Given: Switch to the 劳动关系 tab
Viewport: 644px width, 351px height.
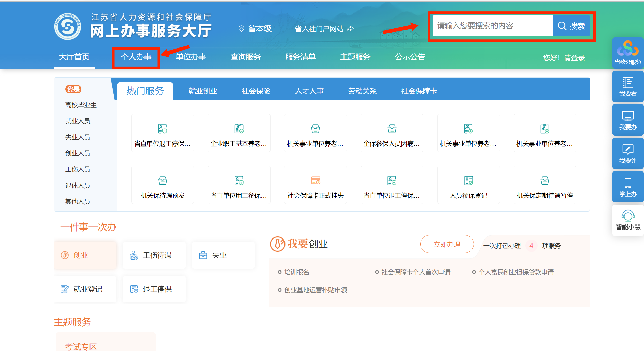Looking at the screenshot, I should pyautogui.click(x=362, y=91).
